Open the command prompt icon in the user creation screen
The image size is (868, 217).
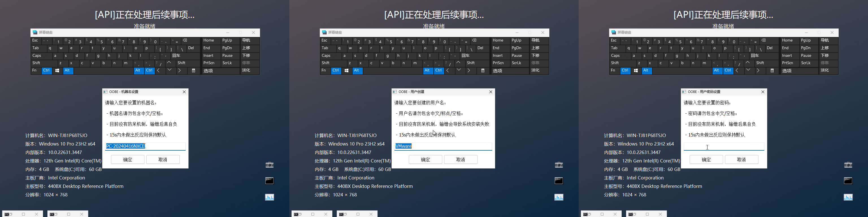point(559,181)
